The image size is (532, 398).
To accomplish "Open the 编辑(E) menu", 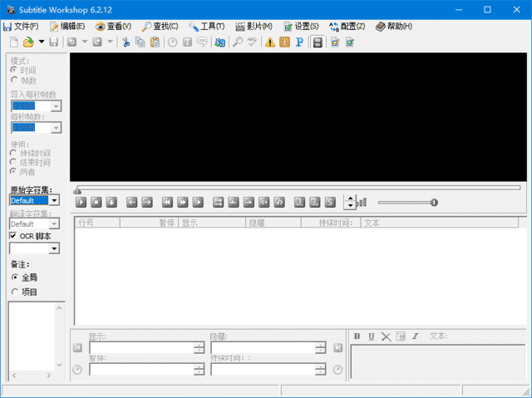I will tap(67, 26).
